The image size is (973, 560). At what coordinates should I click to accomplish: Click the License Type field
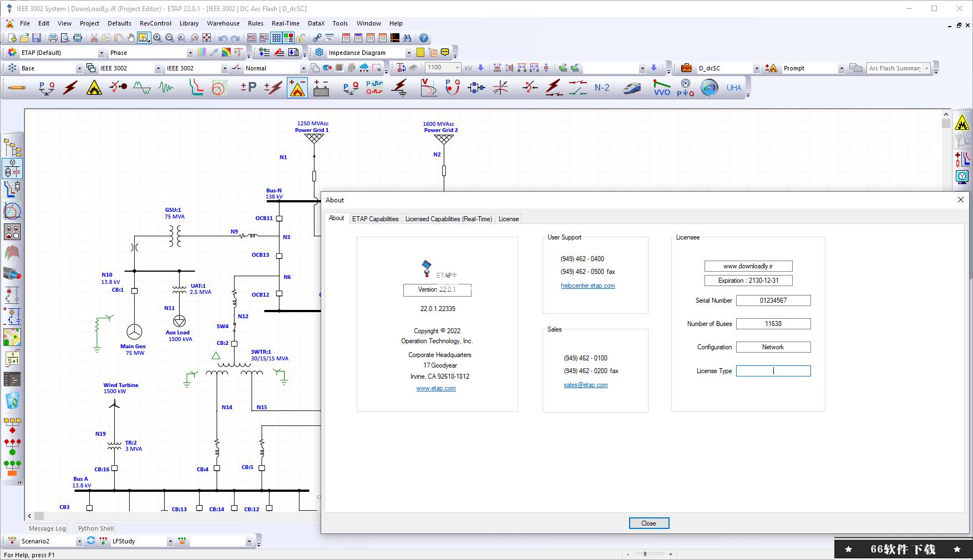point(773,371)
